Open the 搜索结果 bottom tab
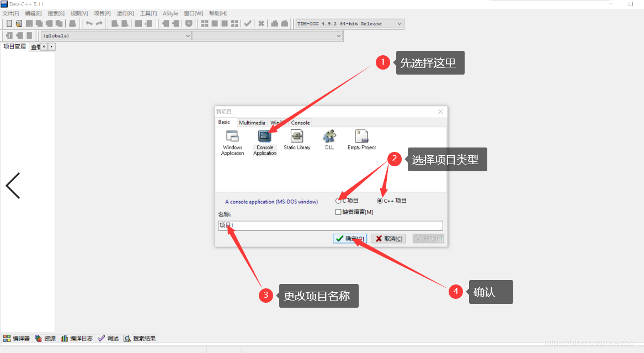Viewport: 644px width, 353px height. click(x=140, y=338)
